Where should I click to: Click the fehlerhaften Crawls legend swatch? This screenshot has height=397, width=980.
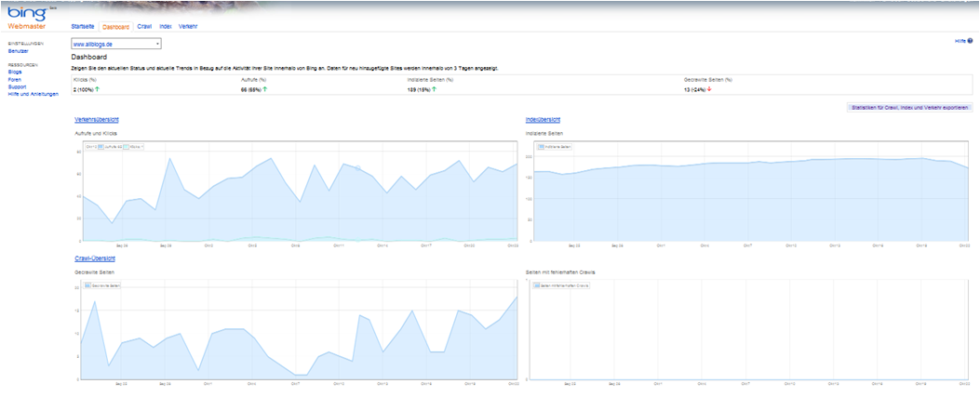(537, 285)
